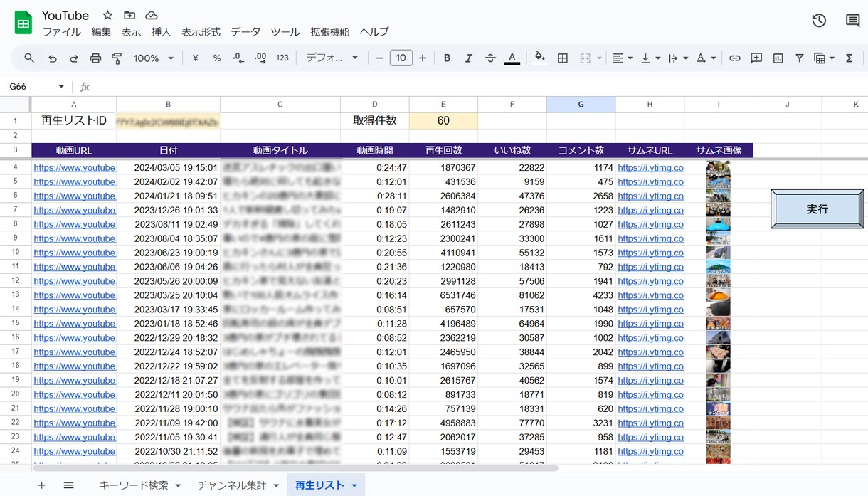Move document to a folder
Viewport: 868px width, 496px height.
tap(129, 15)
